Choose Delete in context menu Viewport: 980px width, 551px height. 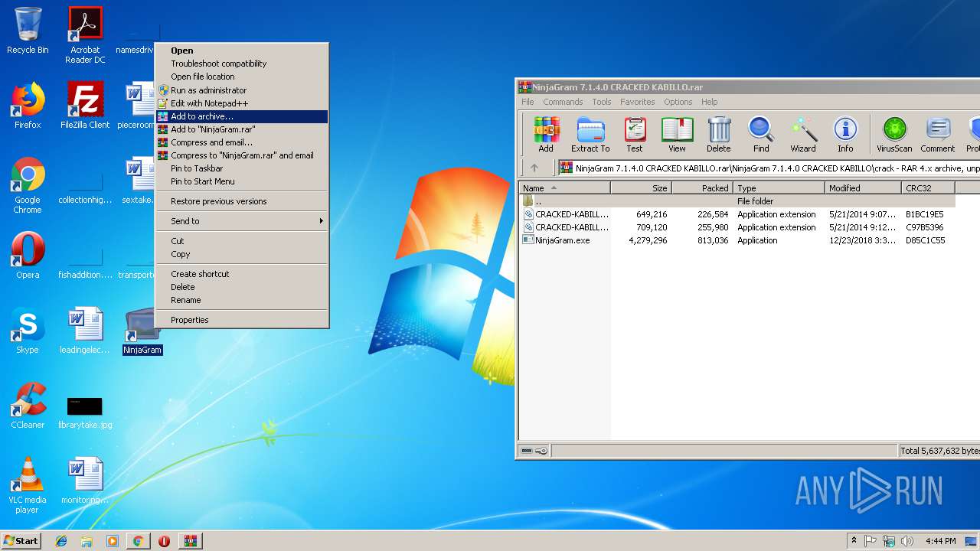point(242,287)
